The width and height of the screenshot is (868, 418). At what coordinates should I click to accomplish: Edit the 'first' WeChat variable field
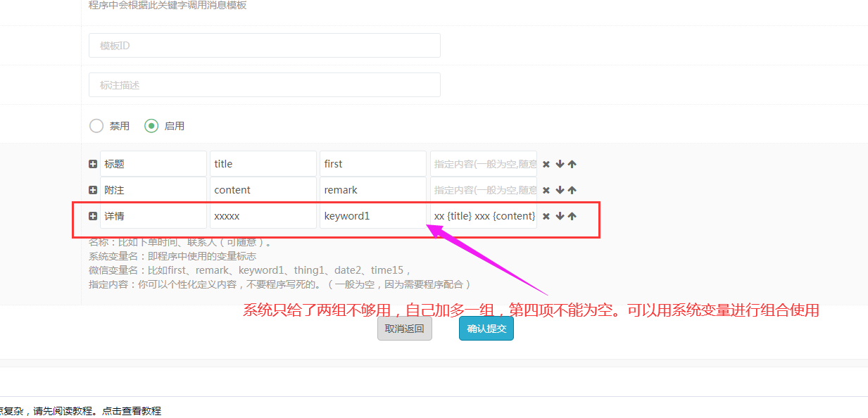(x=372, y=164)
